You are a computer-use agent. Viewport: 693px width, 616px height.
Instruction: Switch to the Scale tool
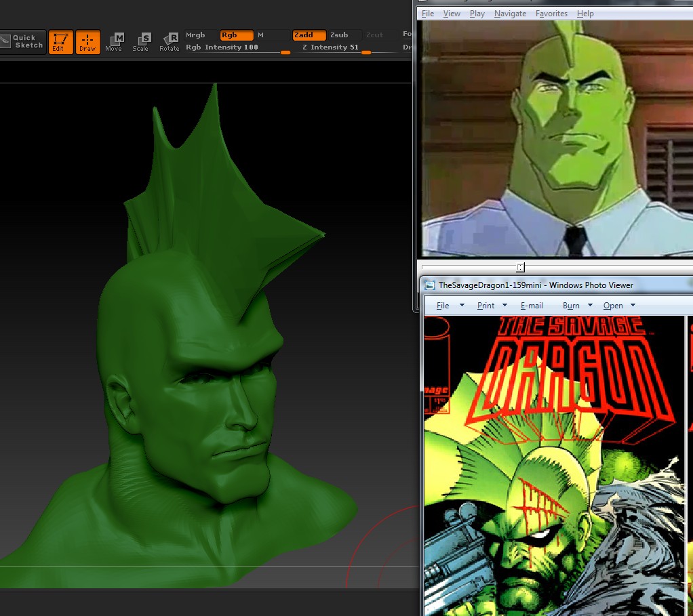coord(141,42)
